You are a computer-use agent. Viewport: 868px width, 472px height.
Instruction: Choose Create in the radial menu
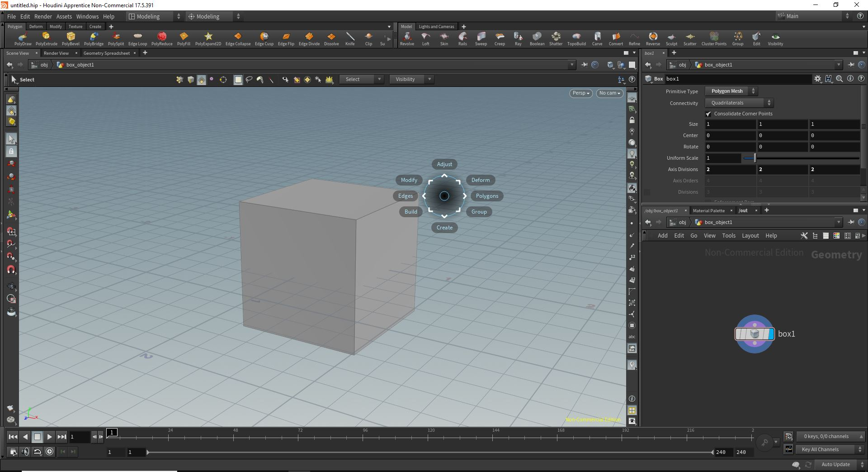pos(444,228)
